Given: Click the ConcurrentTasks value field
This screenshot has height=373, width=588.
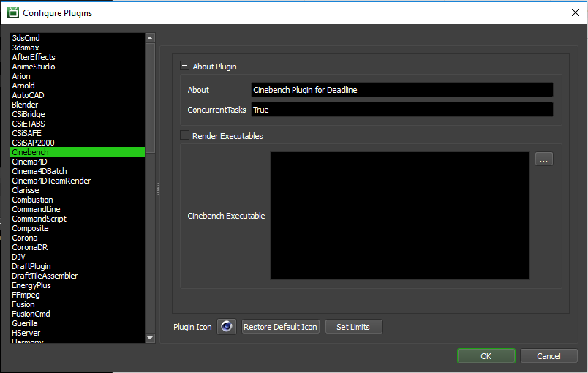Looking at the screenshot, I should click(x=402, y=110).
